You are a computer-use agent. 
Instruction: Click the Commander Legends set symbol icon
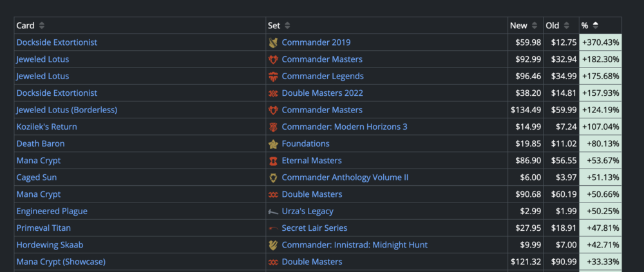pyautogui.click(x=274, y=77)
